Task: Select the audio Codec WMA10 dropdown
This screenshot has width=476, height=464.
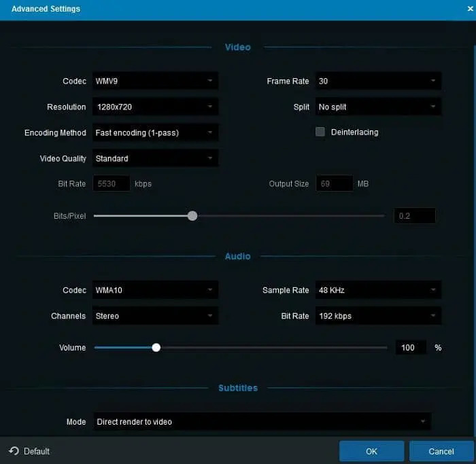Action: (x=155, y=290)
